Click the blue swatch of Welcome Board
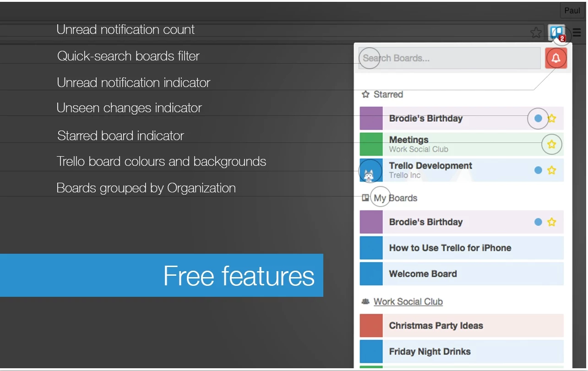 point(371,274)
